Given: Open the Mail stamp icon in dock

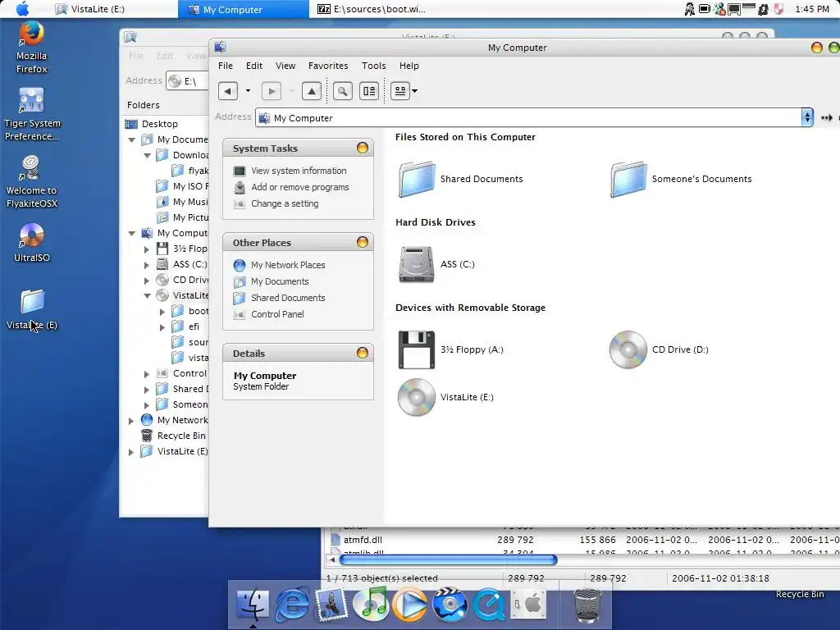Looking at the screenshot, I should coord(332,604).
